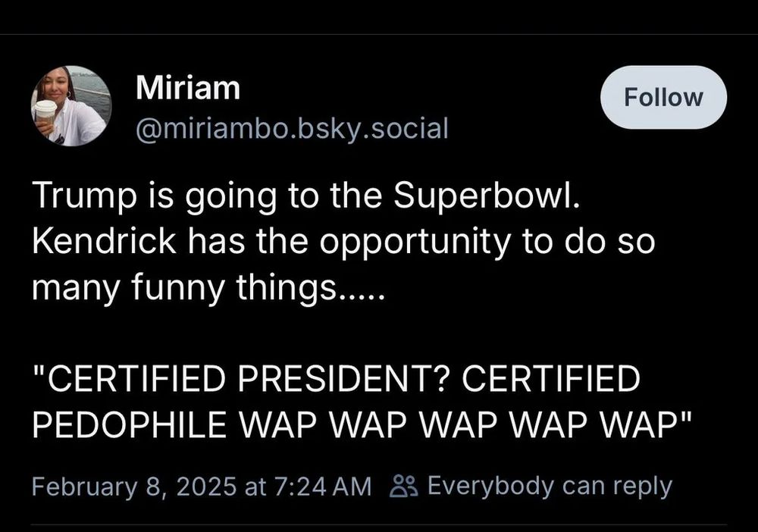Visit the @miriambo.bsky.social handle
Image resolution: width=758 pixels, height=532 pixels.
coord(292,129)
